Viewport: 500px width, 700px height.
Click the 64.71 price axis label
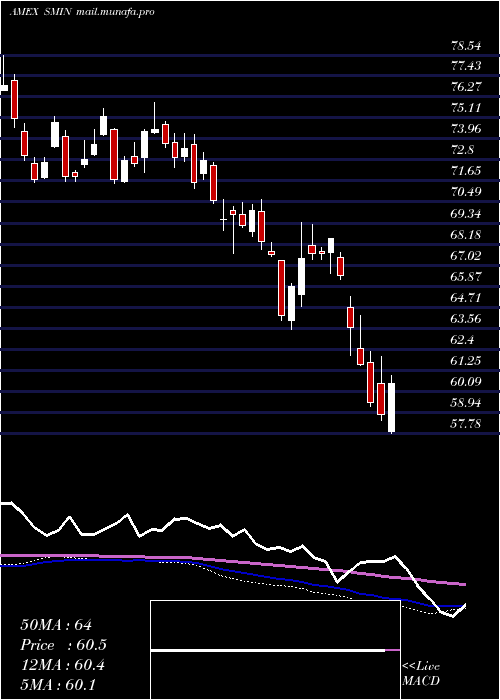click(466, 297)
